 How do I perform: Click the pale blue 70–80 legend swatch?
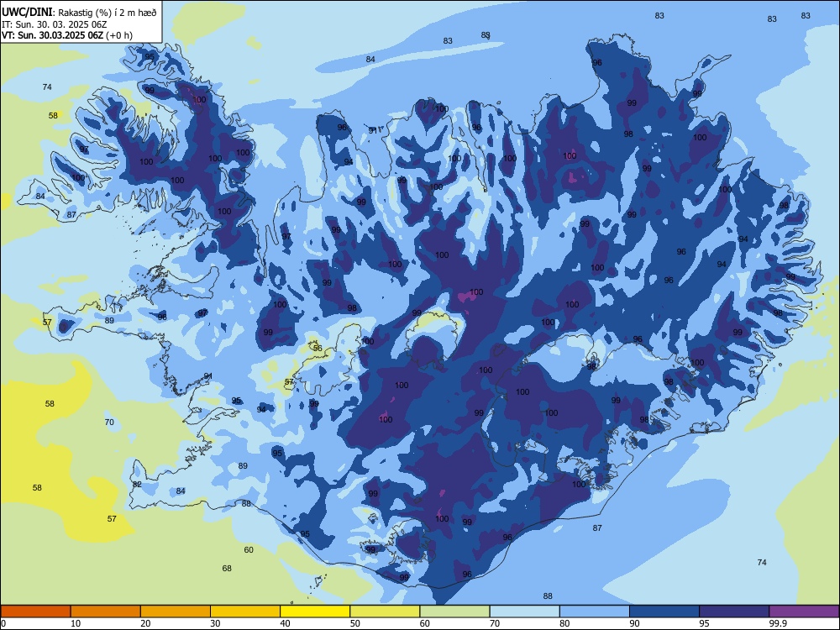click(524, 612)
